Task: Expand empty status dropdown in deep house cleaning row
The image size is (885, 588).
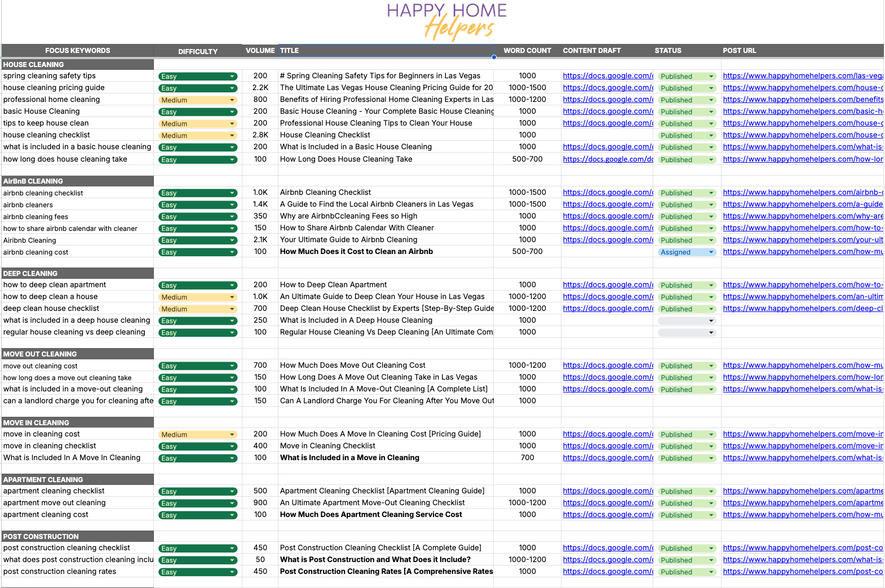Action: 711,321
